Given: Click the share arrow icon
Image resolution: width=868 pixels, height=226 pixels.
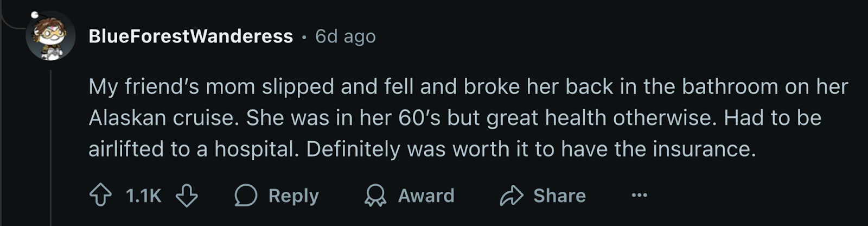Looking at the screenshot, I should click(511, 196).
